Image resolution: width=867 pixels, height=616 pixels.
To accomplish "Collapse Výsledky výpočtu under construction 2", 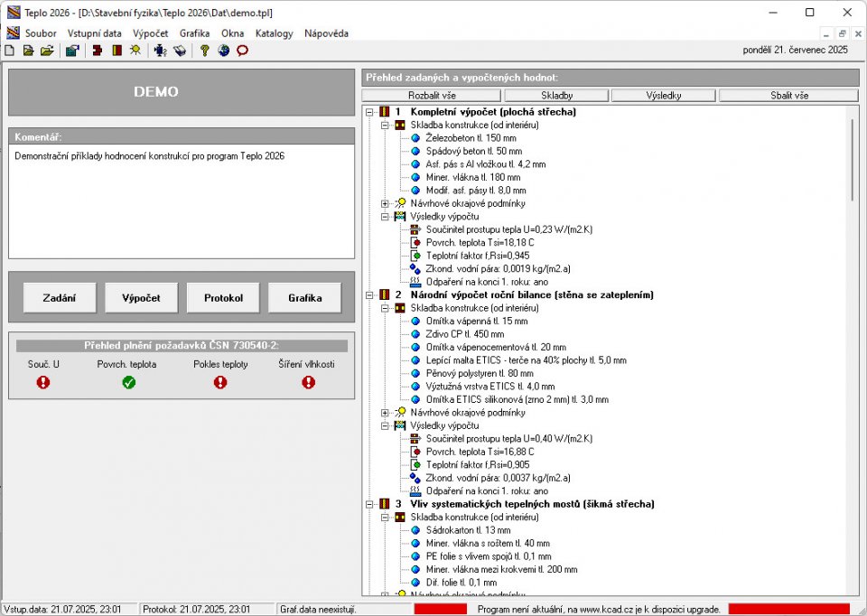I will point(385,426).
